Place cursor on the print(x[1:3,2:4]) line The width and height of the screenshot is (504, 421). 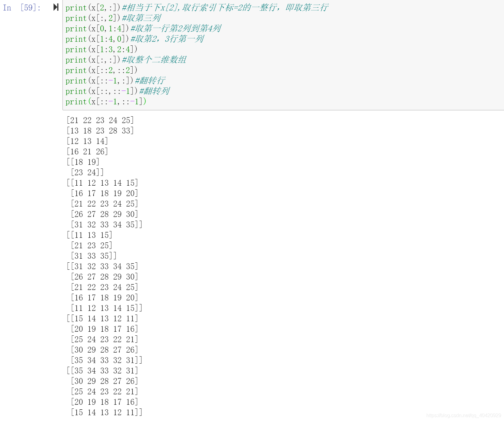click(101, 49)
